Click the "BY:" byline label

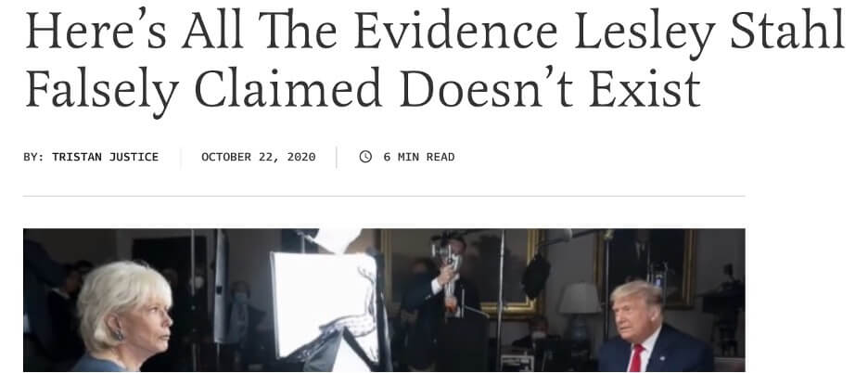pyautogui.click(x=33, y=157)
